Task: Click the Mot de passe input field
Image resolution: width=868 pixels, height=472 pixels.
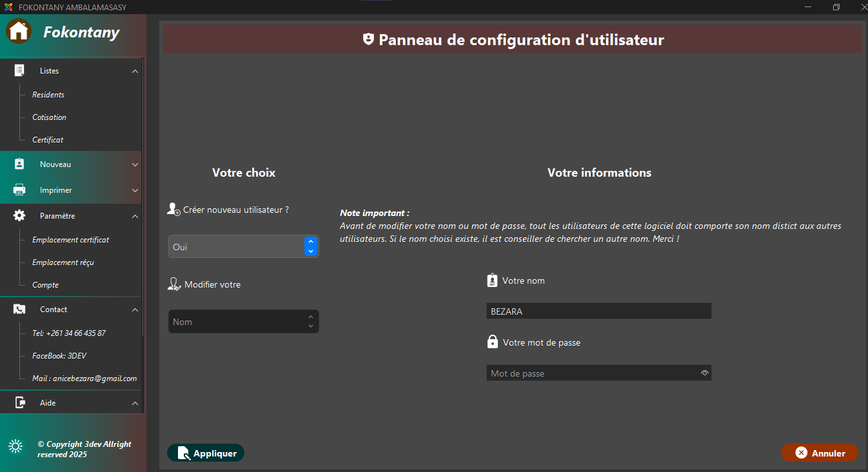Action: (x=599, y=373)
